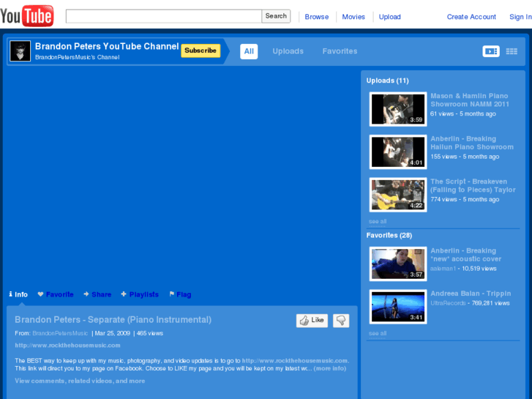
Task: Click Share action label
Action: point(102,294)
